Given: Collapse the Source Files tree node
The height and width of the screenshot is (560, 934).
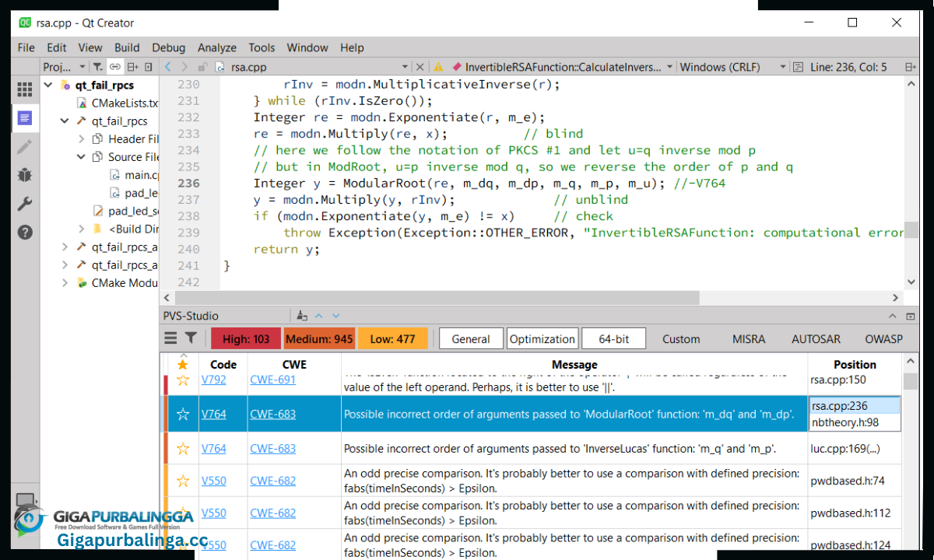Looking at the screenshot, I should coord(82,156).
